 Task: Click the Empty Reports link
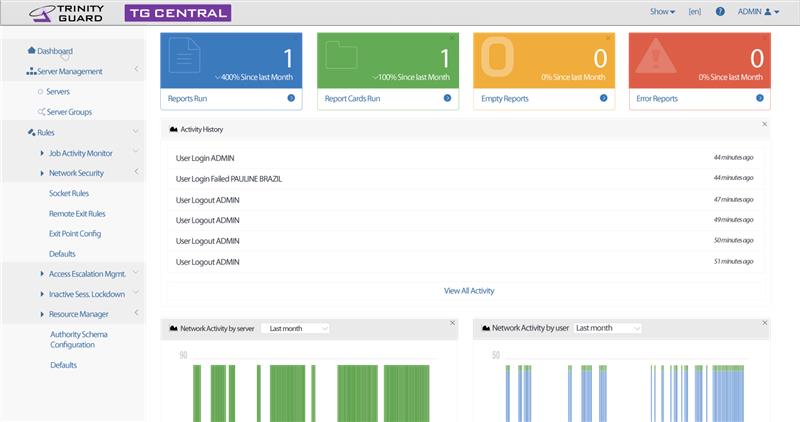pyautogui.click(x=505, y=98)
